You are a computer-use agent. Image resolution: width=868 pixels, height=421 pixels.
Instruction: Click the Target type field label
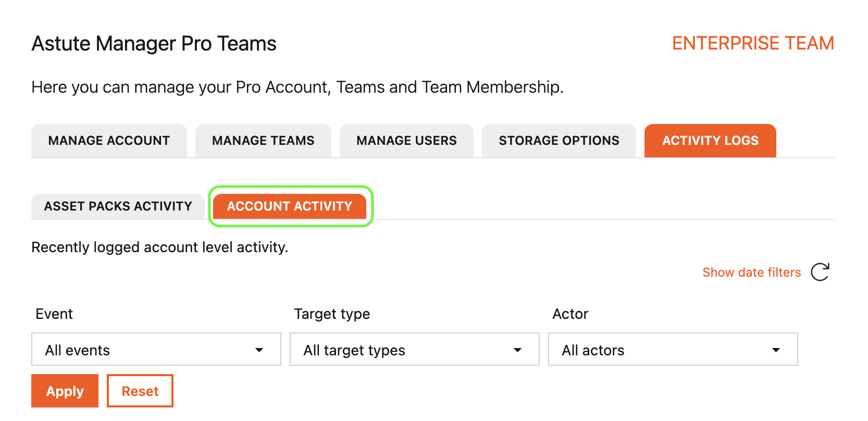pos(332,314)
